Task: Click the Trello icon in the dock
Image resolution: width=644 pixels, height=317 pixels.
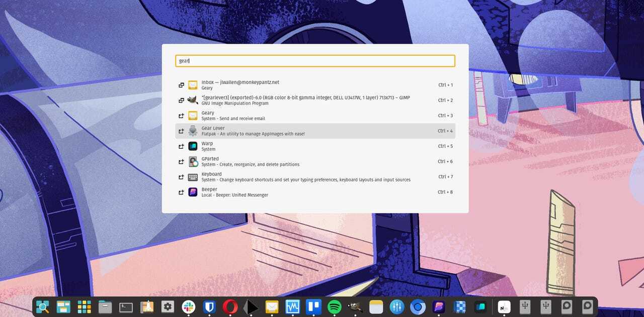Action: point(313,306)
